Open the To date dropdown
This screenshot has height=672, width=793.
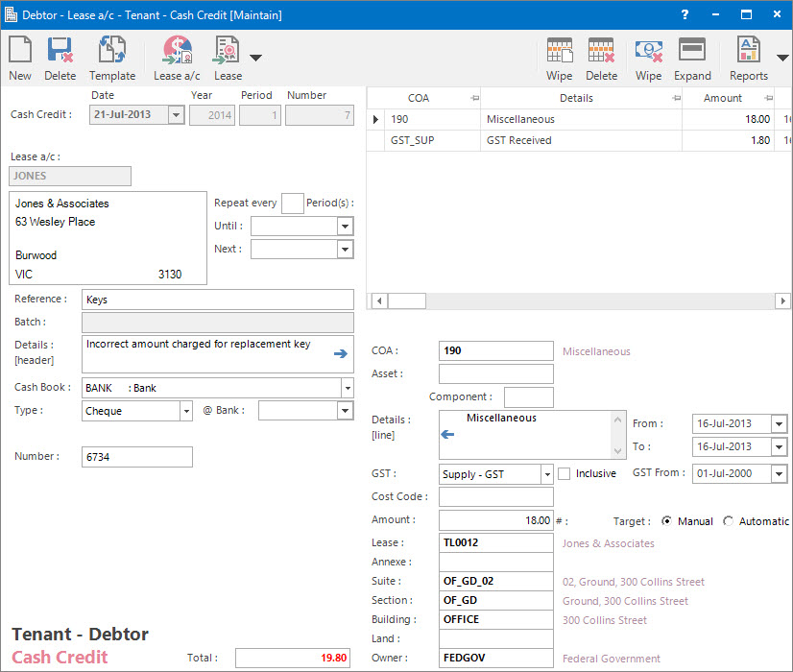[x=779, y=447]
